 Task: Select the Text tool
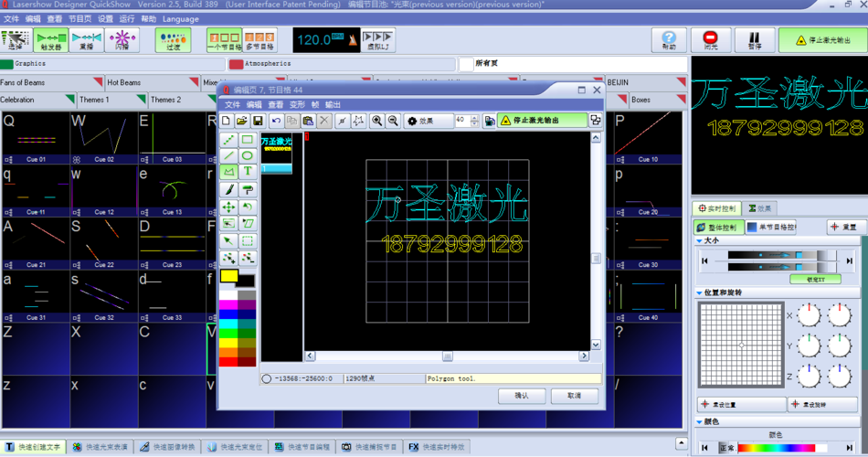coord(248,172)
